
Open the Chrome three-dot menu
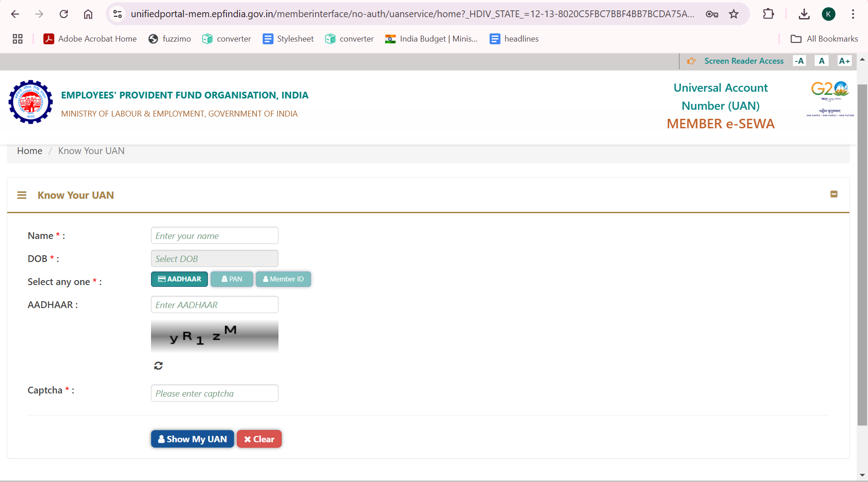tap(854, 14)
